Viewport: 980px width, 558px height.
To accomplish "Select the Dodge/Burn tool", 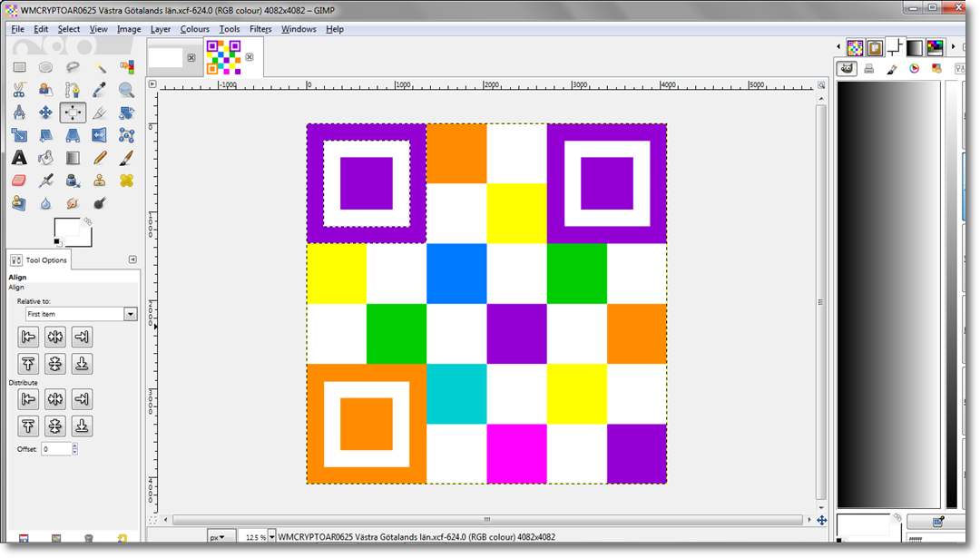I will (100, 203).
